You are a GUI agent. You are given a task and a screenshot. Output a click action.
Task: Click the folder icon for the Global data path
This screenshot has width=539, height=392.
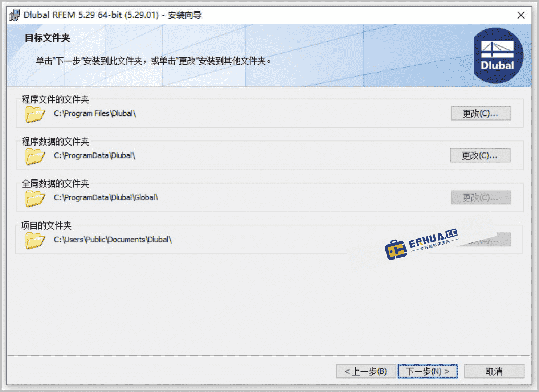35,199
